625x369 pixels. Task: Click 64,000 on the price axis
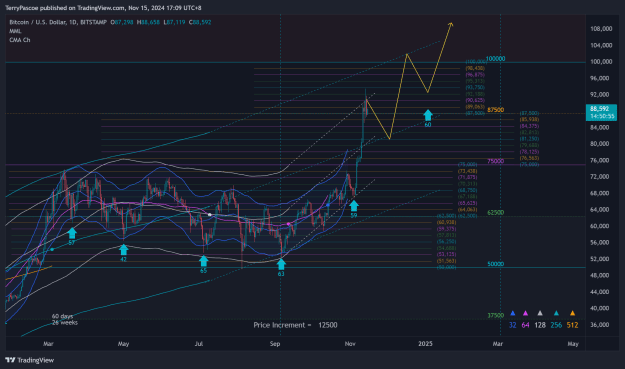[599, 210]
